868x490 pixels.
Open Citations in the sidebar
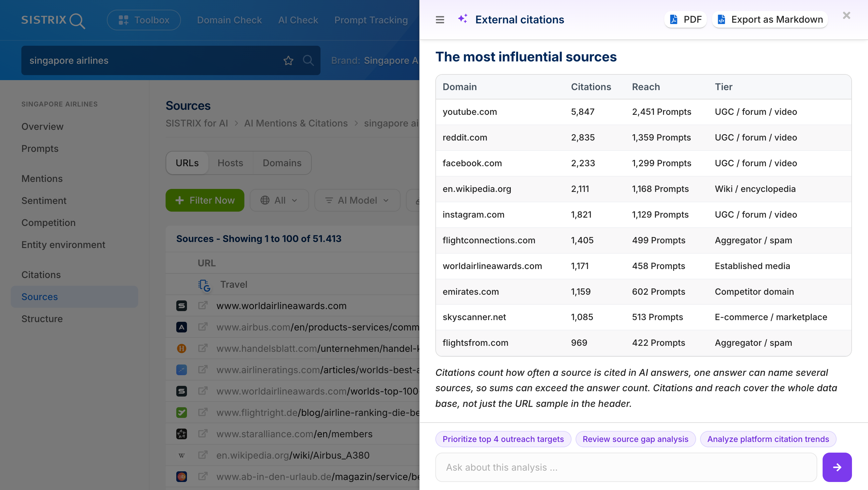tap(41, 275)
